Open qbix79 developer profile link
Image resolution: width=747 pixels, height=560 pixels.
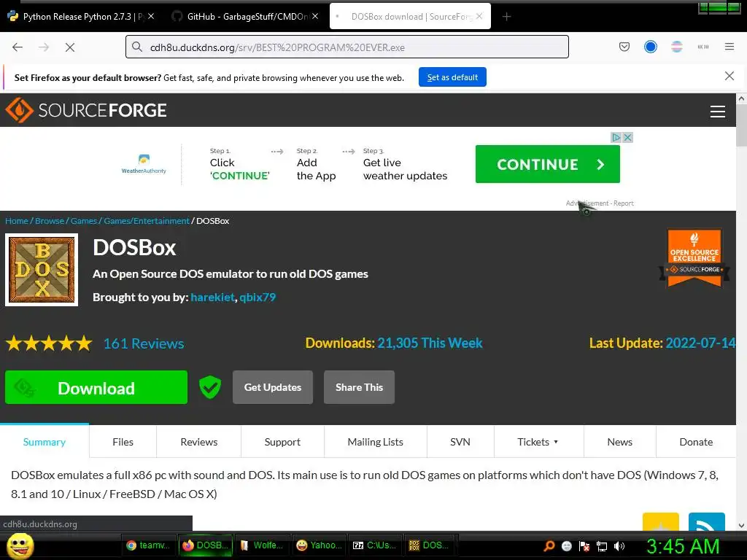(258, 297)
